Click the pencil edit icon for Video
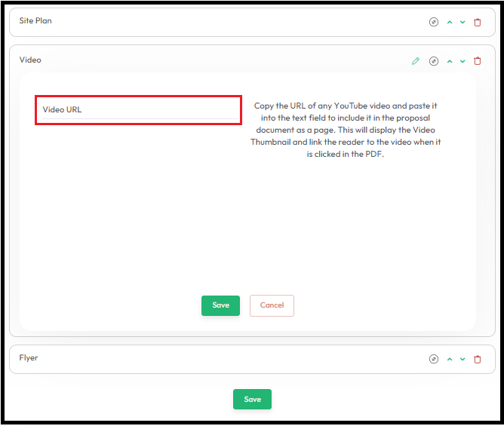Viewport: 504px width, 426px height. click(415, 61)
